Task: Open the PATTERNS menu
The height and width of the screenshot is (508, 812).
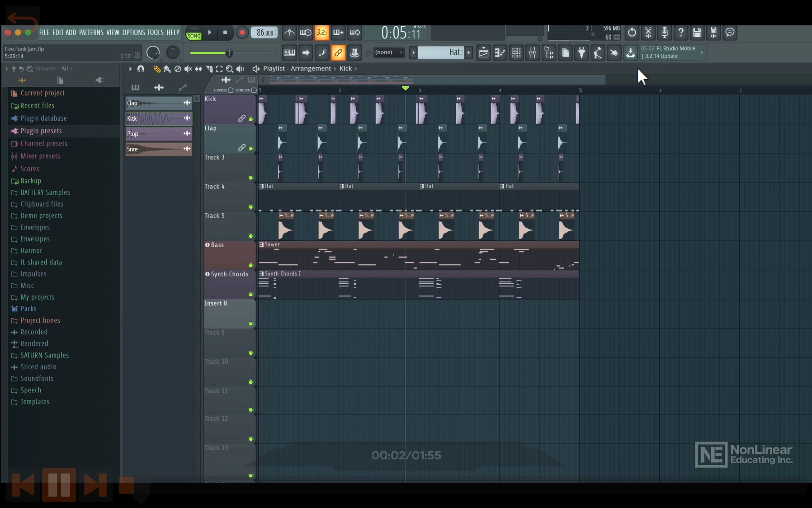Action: 91,33
